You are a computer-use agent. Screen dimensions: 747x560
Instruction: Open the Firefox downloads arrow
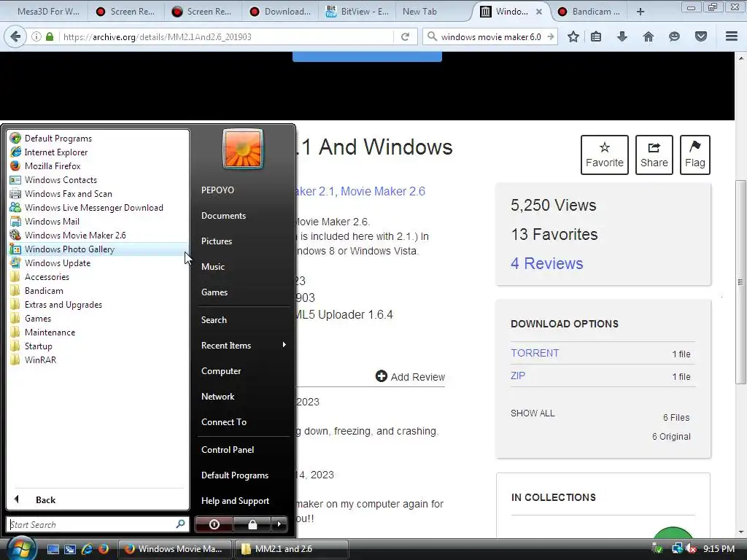pyautogui.click(x=622, y=36)
